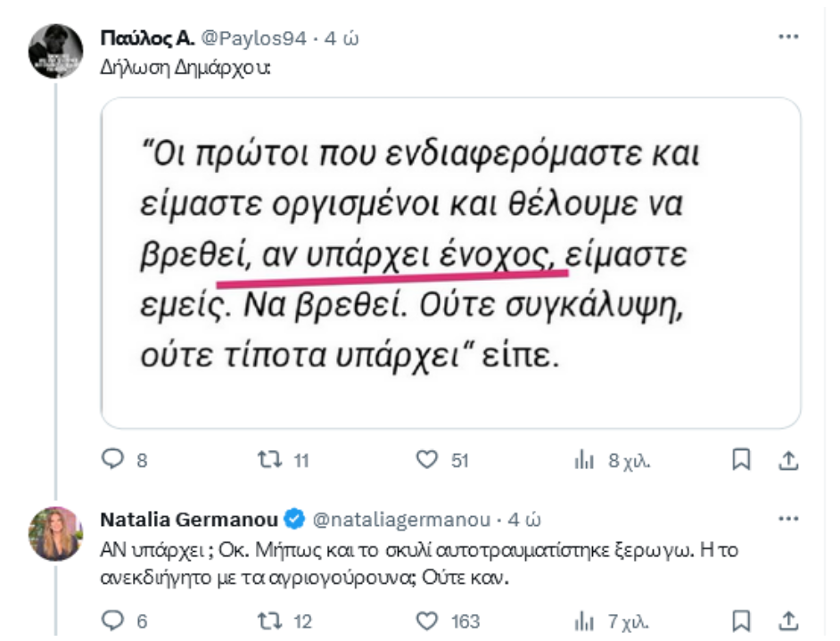Open Παύλος Α. profile avatar

(56, 51)
